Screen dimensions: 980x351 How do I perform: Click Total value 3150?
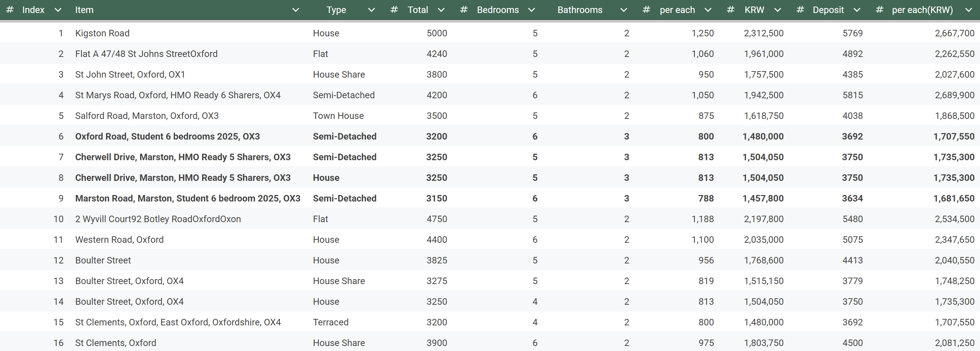tap(437, 198)
